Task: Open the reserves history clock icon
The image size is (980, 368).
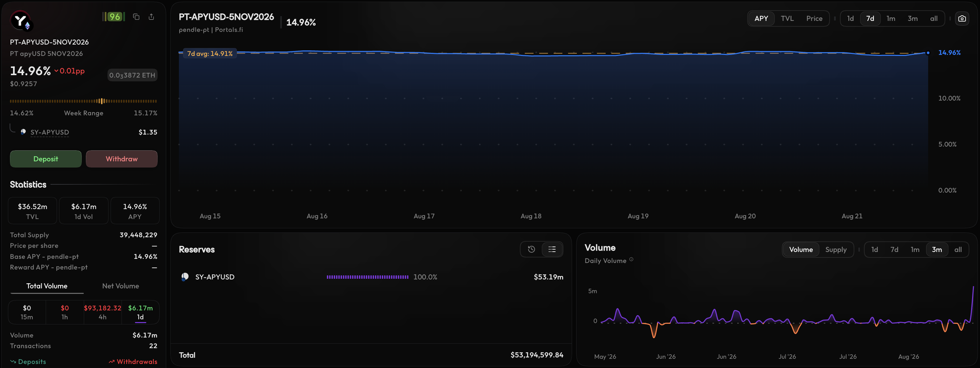Action: (531, 249)
